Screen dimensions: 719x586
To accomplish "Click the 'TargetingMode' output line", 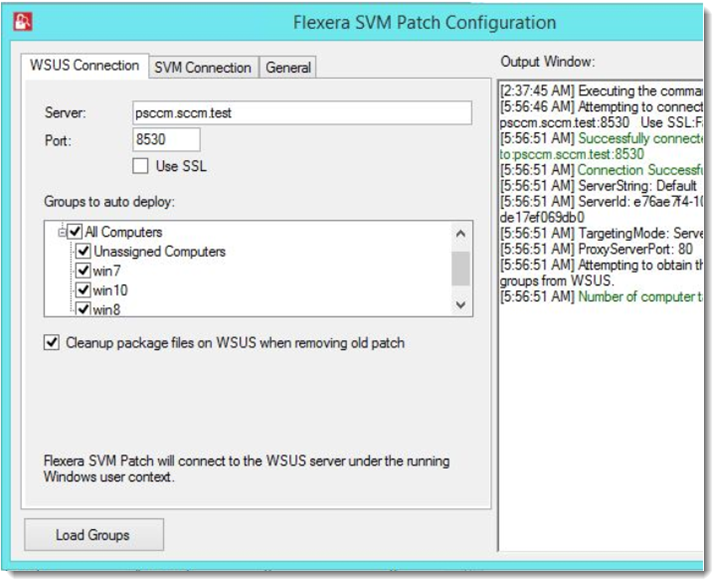I will (x=601, y=233).
